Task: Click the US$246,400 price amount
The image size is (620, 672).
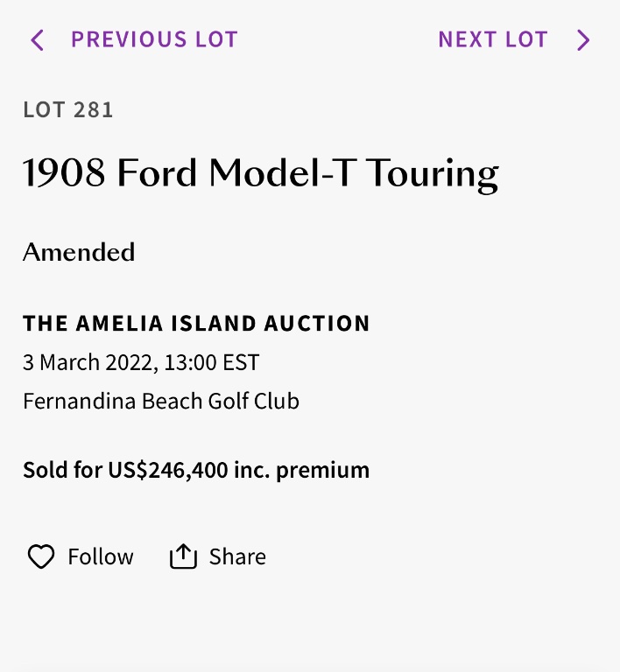Action: tap(167, 470)
